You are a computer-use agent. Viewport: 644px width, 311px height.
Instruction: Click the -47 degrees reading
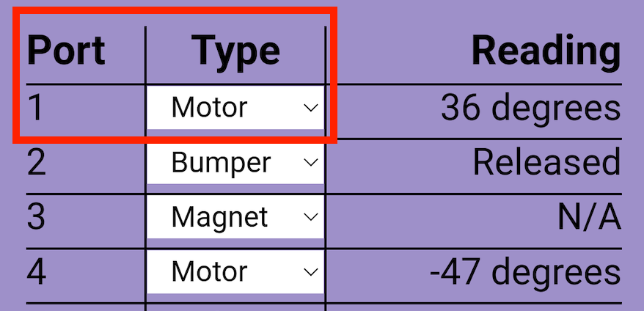525,272
